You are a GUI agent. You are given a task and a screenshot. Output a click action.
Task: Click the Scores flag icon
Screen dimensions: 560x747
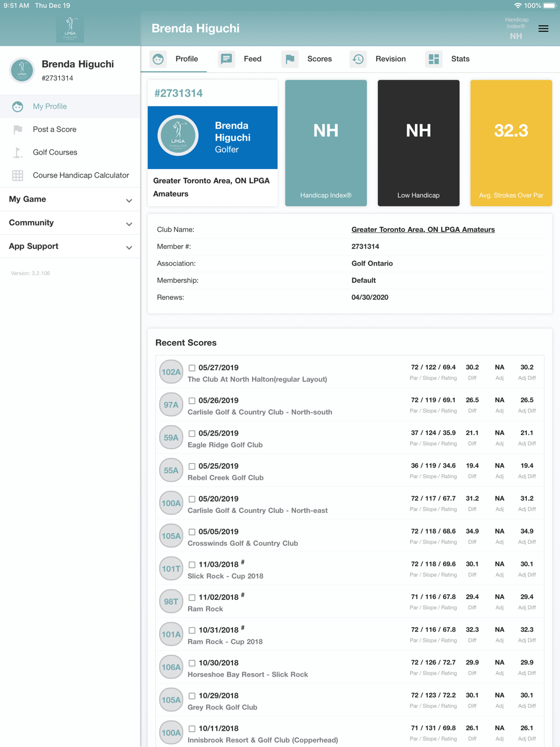point(290,59)
